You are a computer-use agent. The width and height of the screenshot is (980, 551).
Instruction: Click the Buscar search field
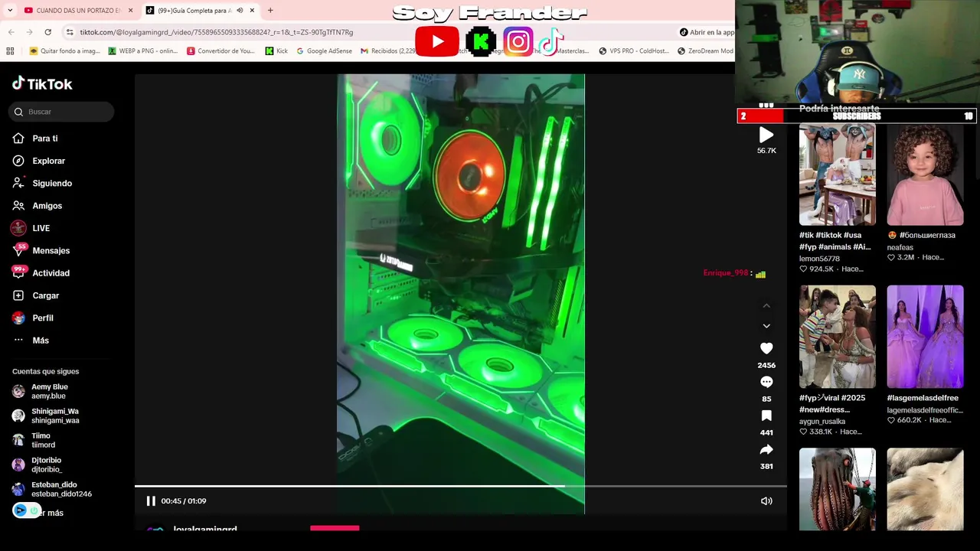tap(61, 112)
